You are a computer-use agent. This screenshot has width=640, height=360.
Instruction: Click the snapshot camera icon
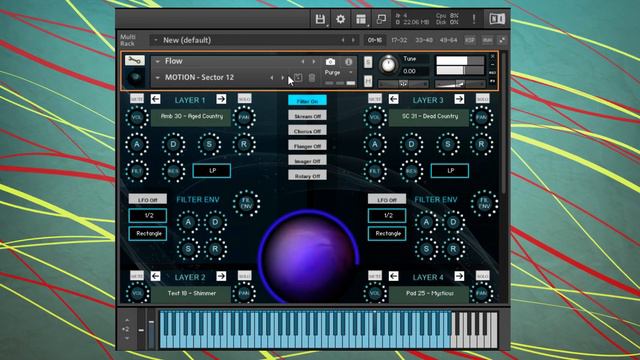pos(330,62)
